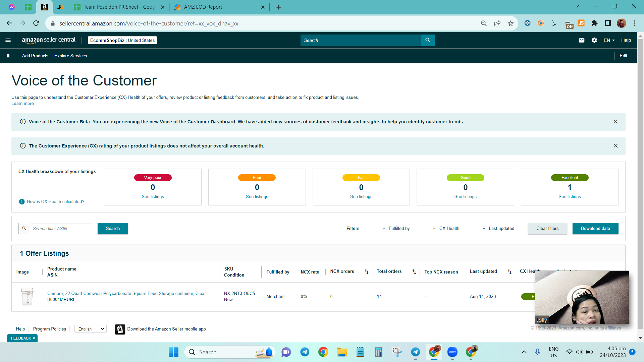This screenshot has width=644, height=362.
Task: Open the settings gear in Seller Central
Action: point(594,40)
